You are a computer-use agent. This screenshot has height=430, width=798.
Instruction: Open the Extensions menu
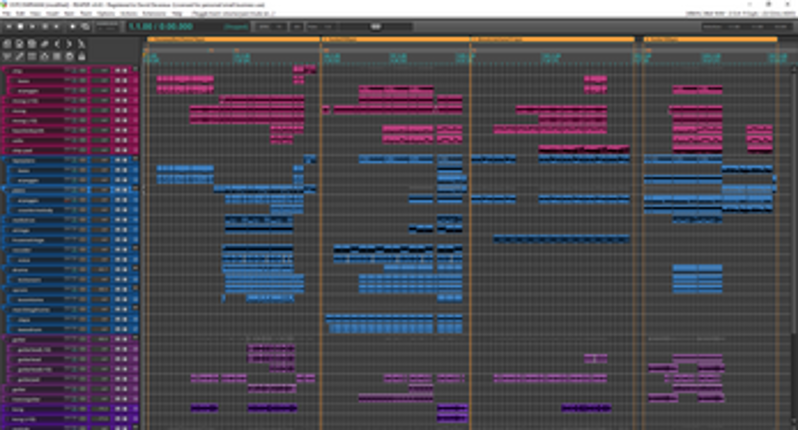[x=154, y=14]
